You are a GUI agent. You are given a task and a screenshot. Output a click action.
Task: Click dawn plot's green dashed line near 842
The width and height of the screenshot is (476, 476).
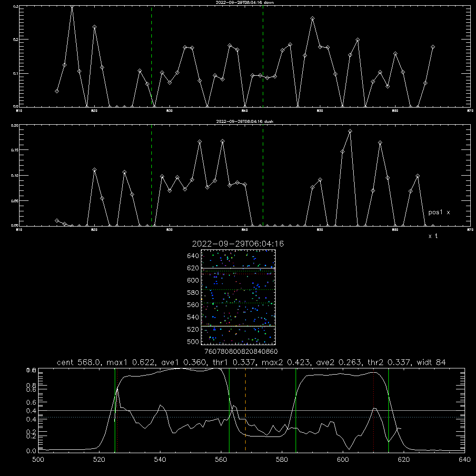263,56
